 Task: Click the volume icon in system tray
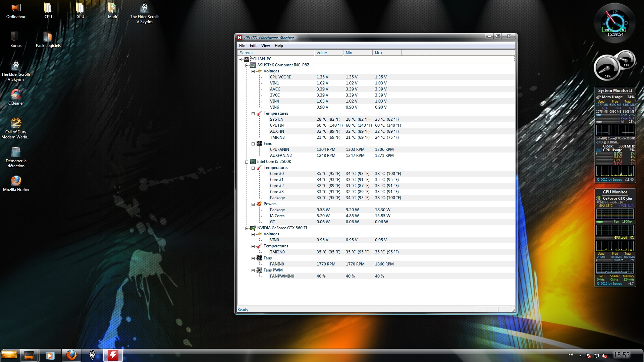pyautogui.click(x=604, y=356)
